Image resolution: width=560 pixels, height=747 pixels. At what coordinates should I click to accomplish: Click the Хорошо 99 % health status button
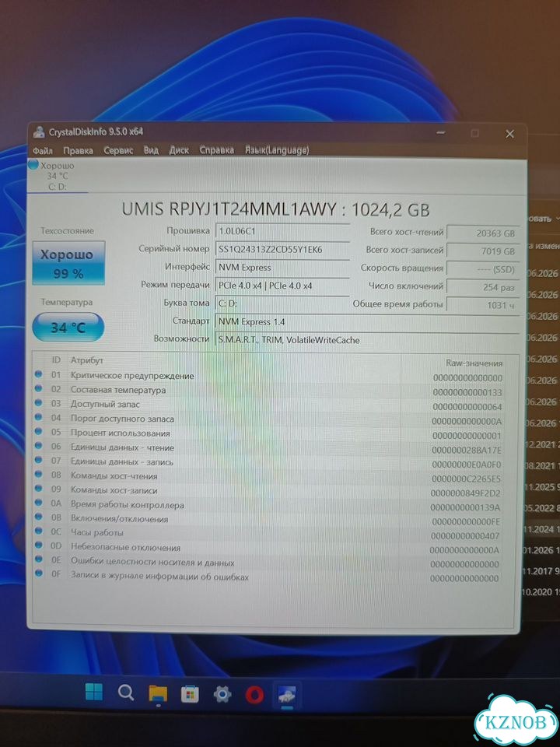(x=68, y=263)
